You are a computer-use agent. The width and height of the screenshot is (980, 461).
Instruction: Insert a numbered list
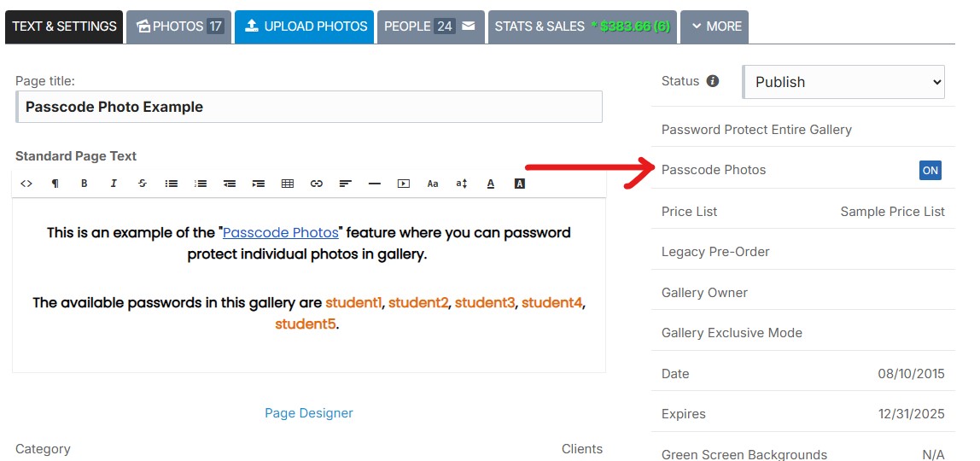tap(201, 184)
